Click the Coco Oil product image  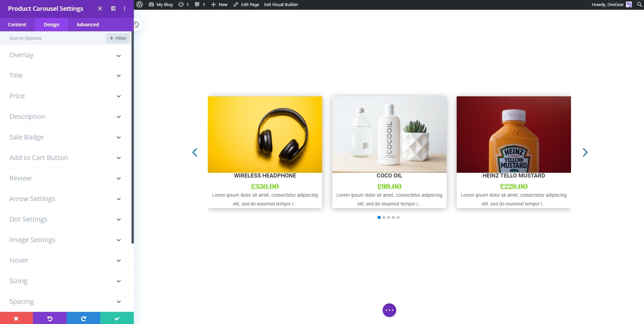pos(389,134)
